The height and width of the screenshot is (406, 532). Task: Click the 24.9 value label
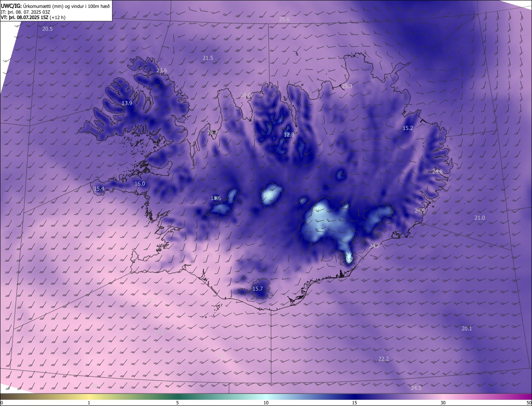(420, 211)
